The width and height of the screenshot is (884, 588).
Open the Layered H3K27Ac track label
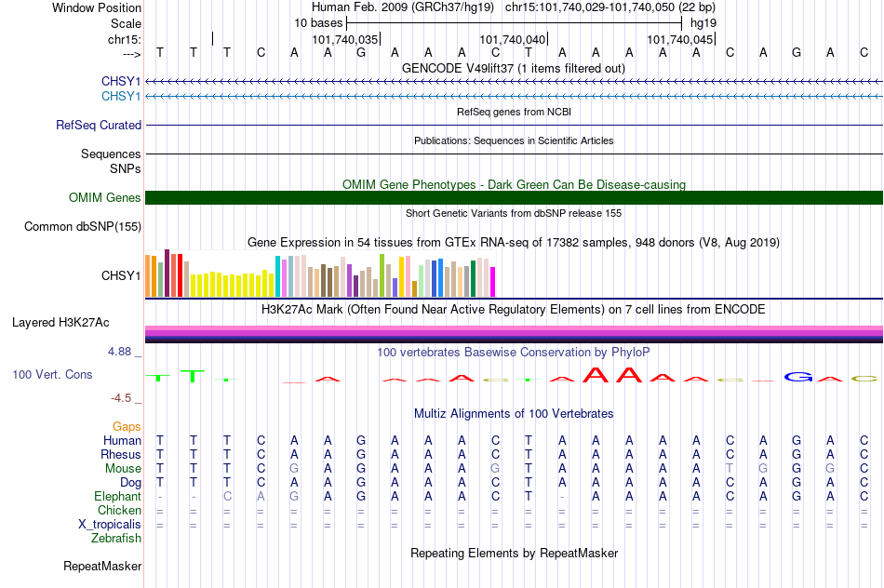(60, 323)
